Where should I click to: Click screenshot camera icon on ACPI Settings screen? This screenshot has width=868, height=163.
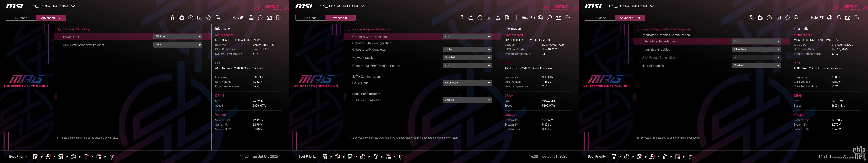(269, 18)
